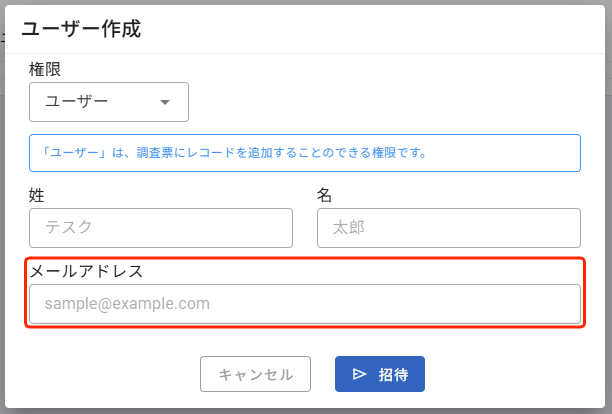Click the 権限 label

46,68
